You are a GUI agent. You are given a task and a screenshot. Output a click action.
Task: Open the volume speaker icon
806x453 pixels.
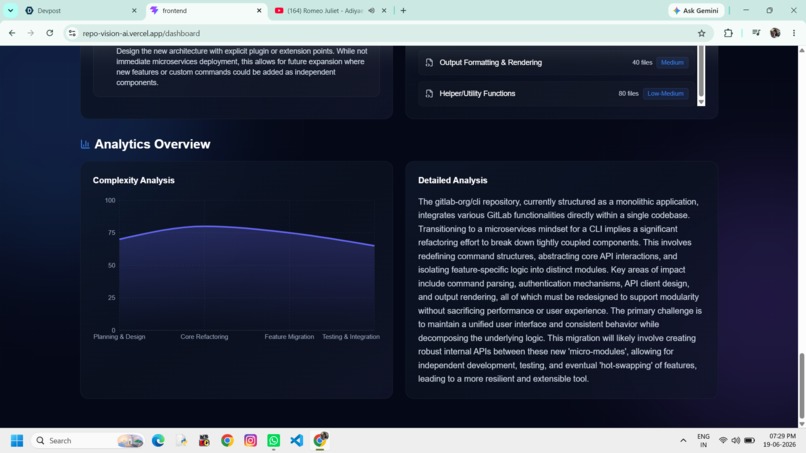(x=736, y=441)
